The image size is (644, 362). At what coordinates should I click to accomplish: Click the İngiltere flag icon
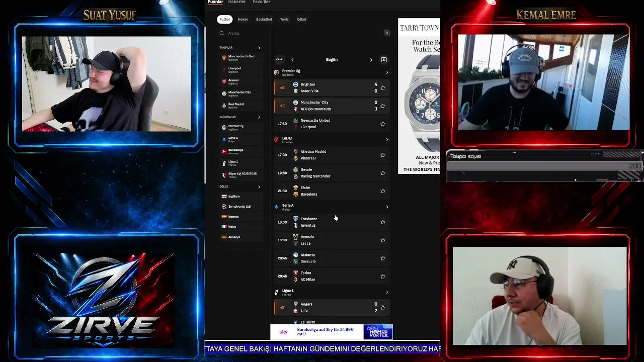224,197
